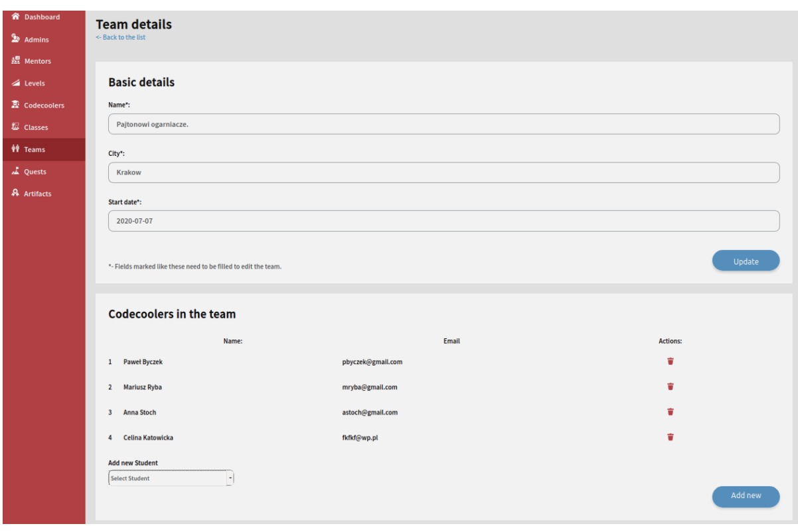
Task: Remove Celina Katowicka using the trash icon
Action: [x=670, y=437]
